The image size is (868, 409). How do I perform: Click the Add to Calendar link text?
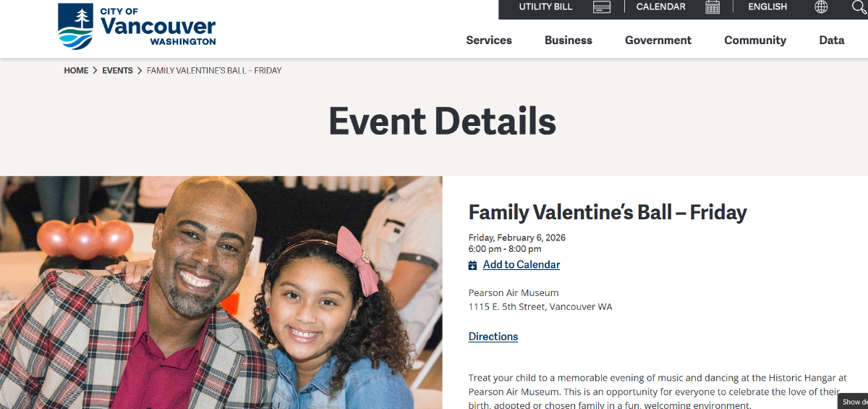tap(522, 265)
